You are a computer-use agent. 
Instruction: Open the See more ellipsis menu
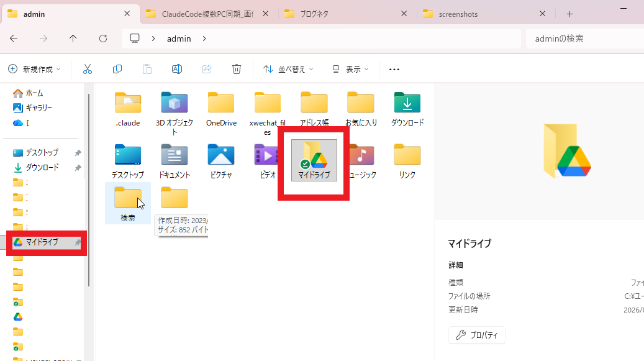pos(394,69)
